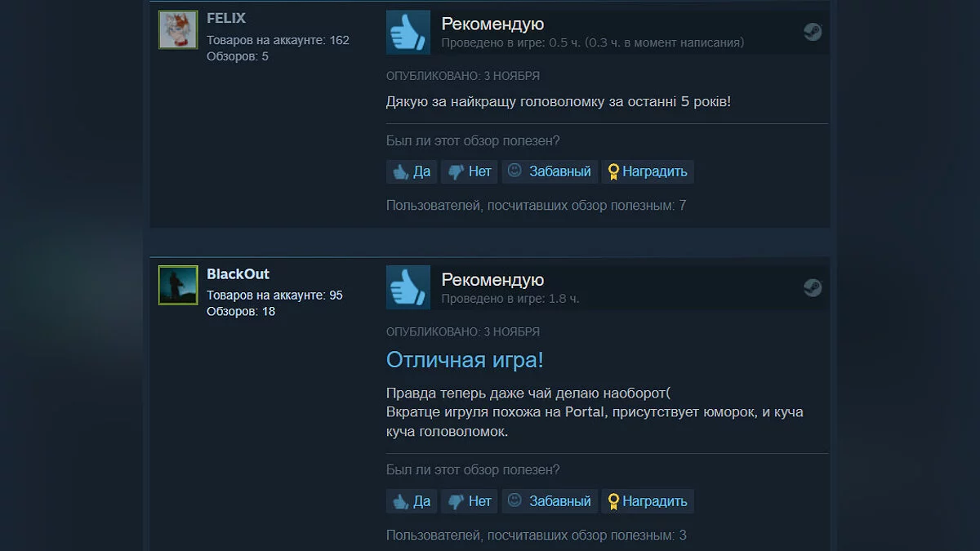Open the BlackOut username profile link

point(238,273)
